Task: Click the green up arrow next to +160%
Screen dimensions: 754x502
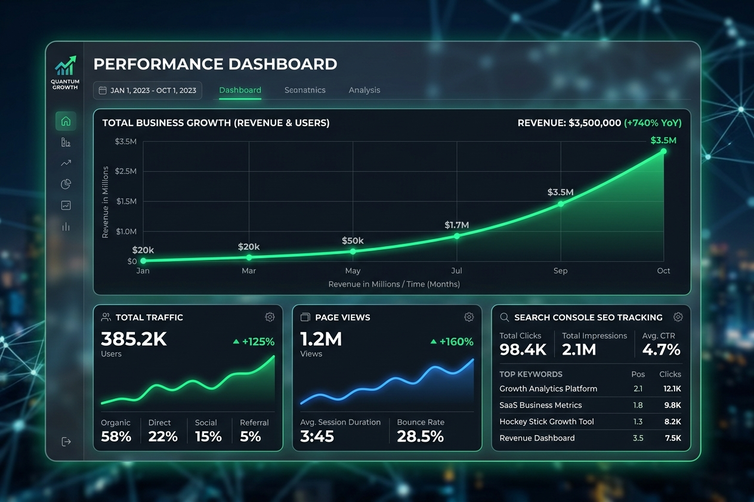Action: [433, 341]
